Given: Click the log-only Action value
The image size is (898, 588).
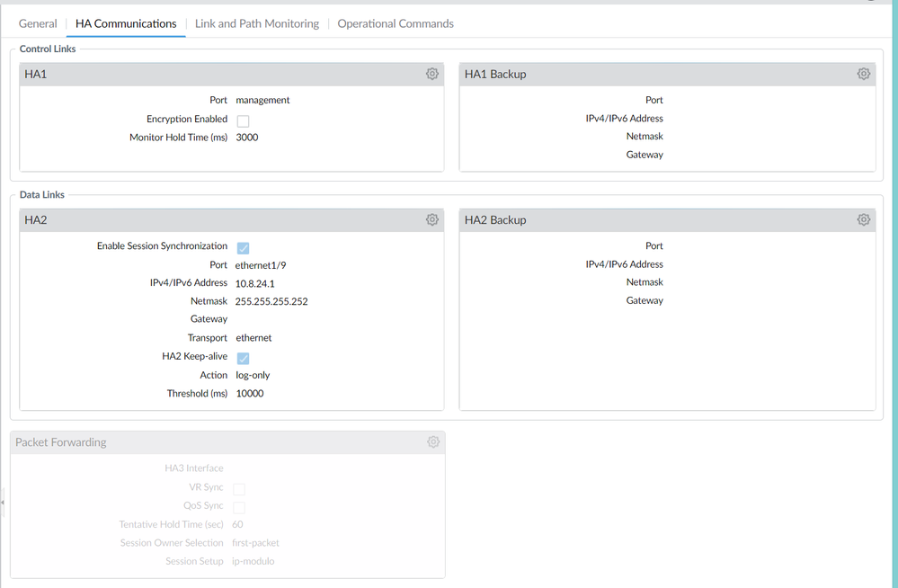Looking at the screenshot, I should pyautogui.click(x=253, y=375).
